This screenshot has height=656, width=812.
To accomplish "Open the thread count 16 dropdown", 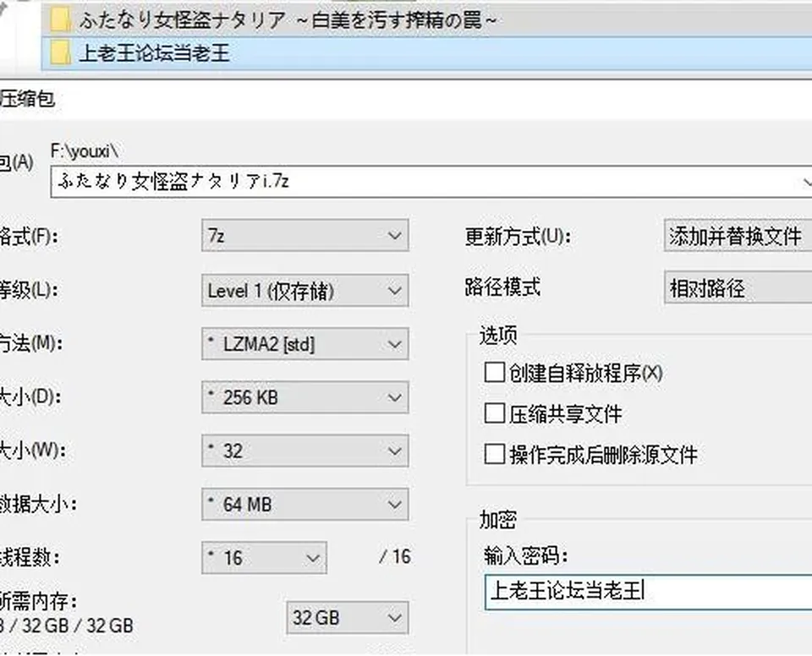I will pyautogui.click(x=264, y=558).
